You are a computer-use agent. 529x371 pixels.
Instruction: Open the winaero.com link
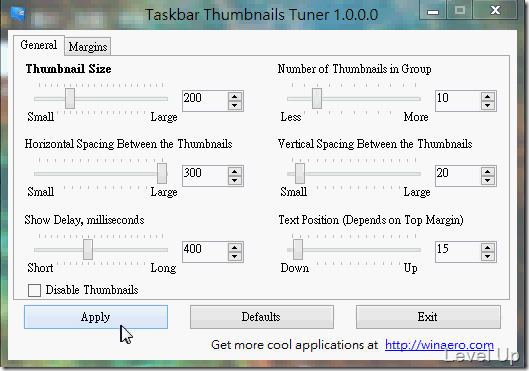pyautogui.click(x=439, y=345)
